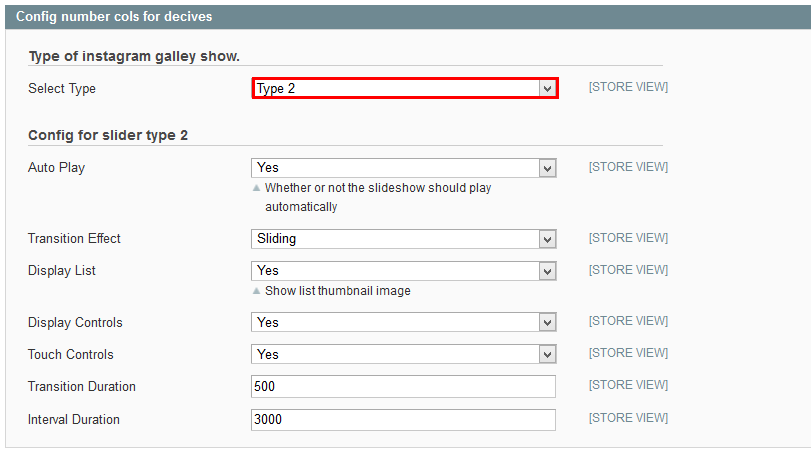Click the Display Controls dropdown arrow
This screenshot has height=455, width=811.
click(547, 323)
